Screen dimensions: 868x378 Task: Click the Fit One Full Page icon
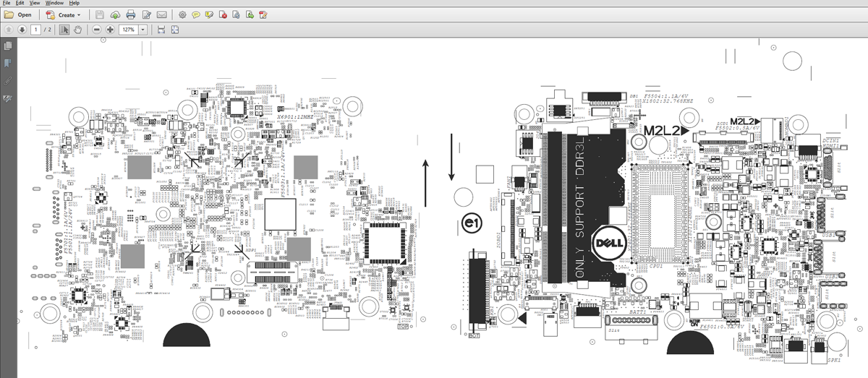(x=176, y=30)
